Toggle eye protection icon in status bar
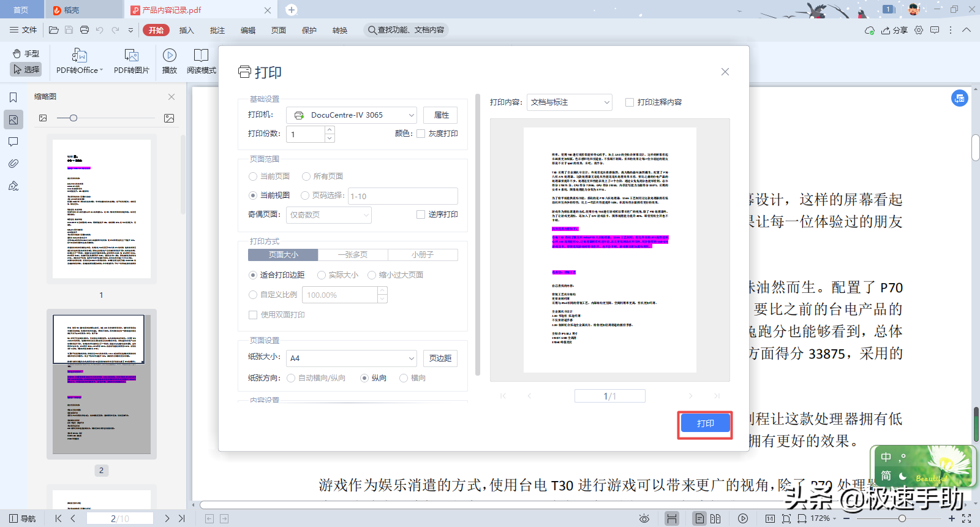 click(644, 518)
